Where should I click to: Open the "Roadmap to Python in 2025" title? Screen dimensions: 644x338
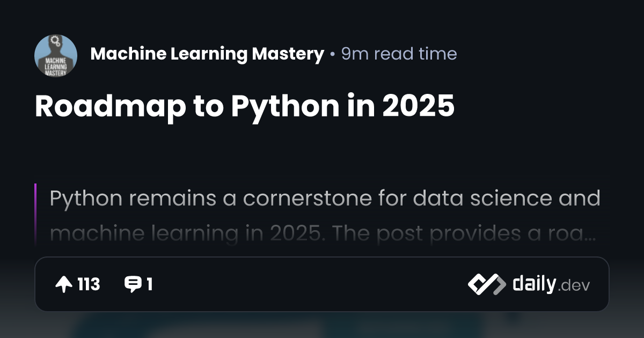pyautogui.click(x=244, y=106)
